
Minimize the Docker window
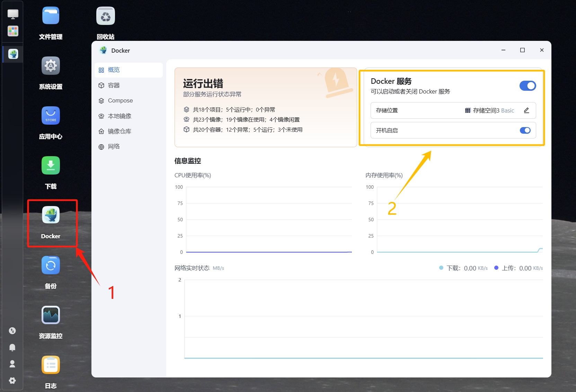pyautogui.click(x=503, y=50)
